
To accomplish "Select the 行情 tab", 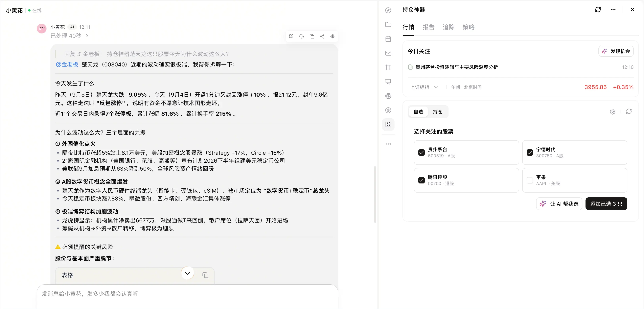I will pos(408,27).
